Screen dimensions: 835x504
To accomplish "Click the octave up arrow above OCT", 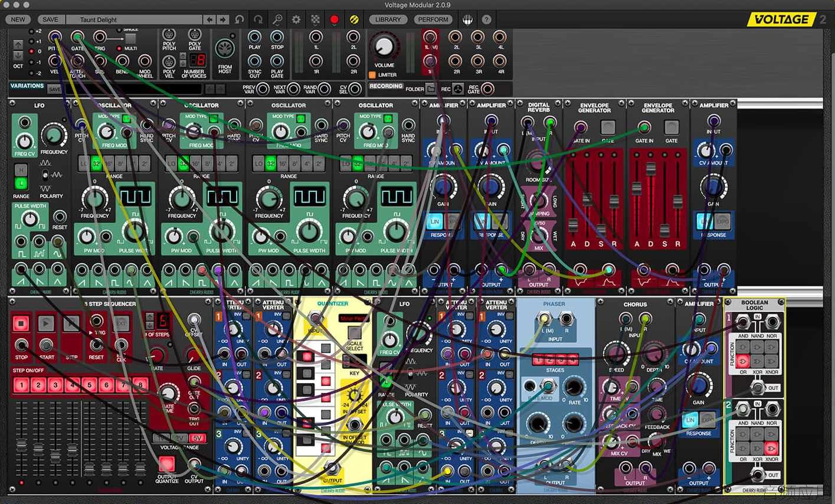I will 18,44.
